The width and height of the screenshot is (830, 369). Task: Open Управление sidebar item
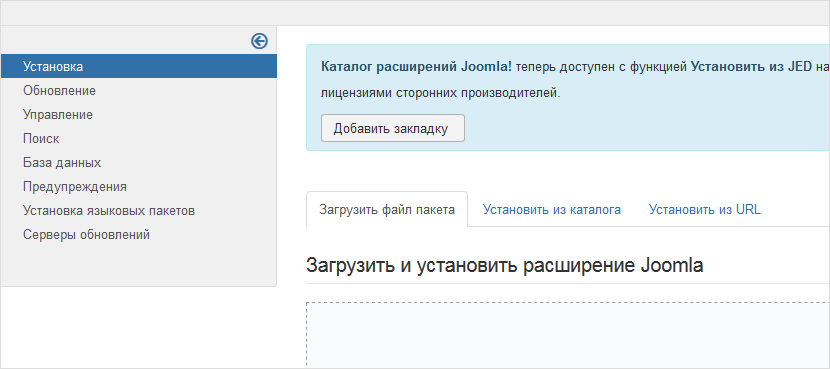pyautogui.click(x=58, y=114)
